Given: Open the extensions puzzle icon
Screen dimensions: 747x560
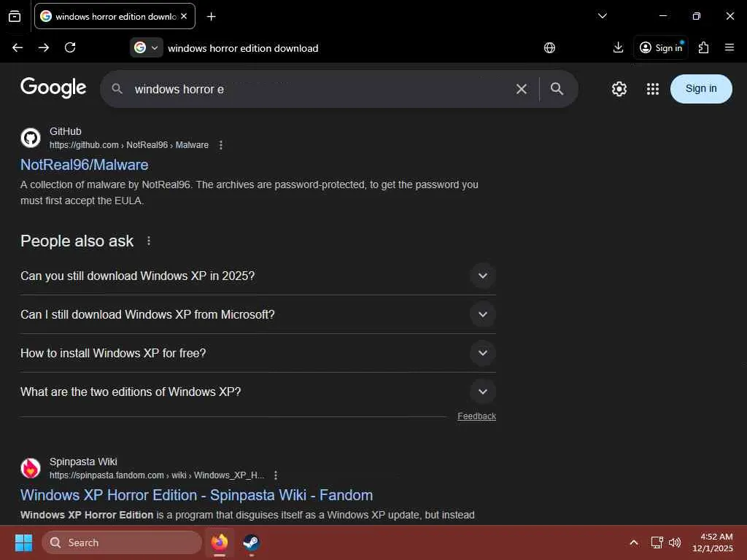Looking at the screenshot, I should pos(703,47).
